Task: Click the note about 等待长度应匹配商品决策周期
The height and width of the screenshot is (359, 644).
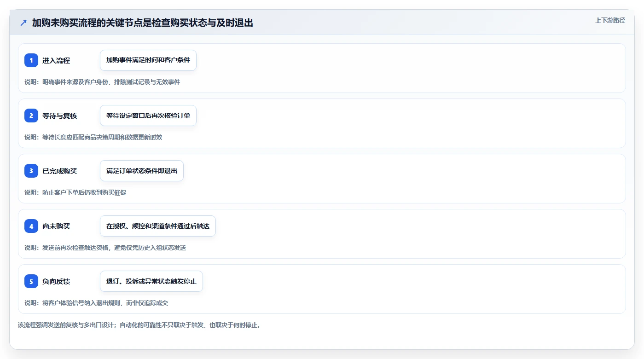Action: click(93, 137)
